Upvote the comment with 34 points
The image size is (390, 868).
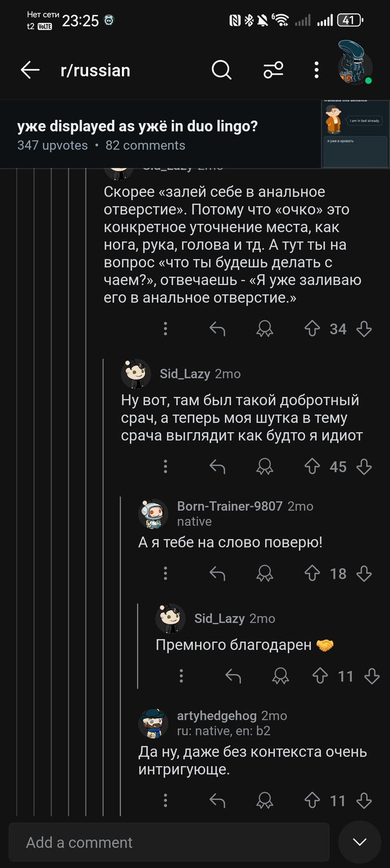click(312, 329)
